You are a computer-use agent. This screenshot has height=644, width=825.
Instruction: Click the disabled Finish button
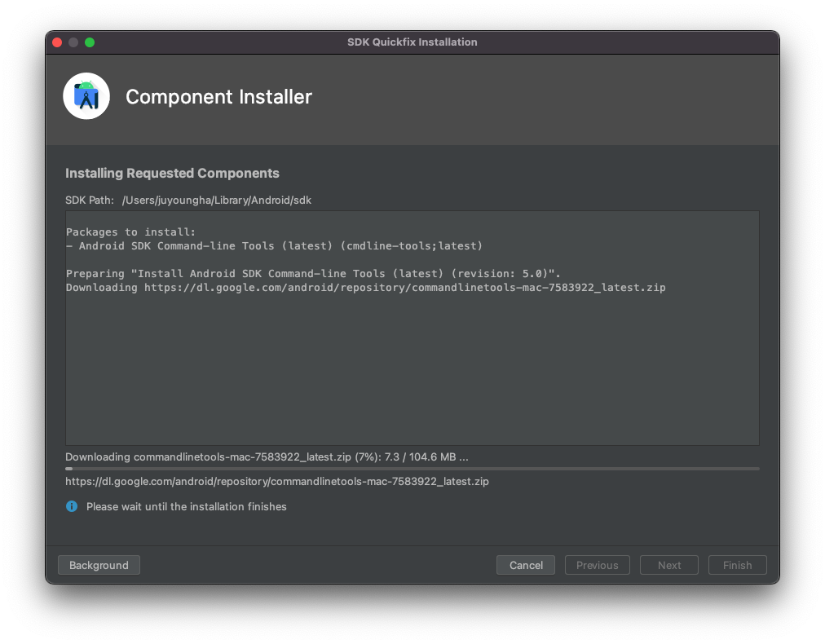[x=737, y=565]
